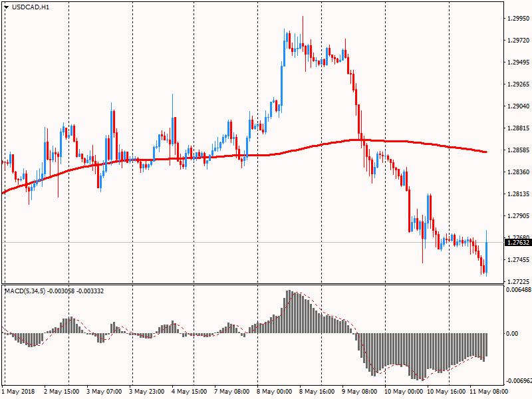
Task: Select the red moving average line
Action: coord(245,156)
